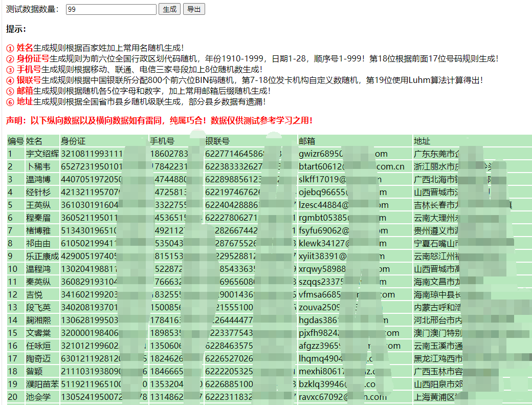Click the row number 20 cell

pyautogui.click(x=13, y=397)
